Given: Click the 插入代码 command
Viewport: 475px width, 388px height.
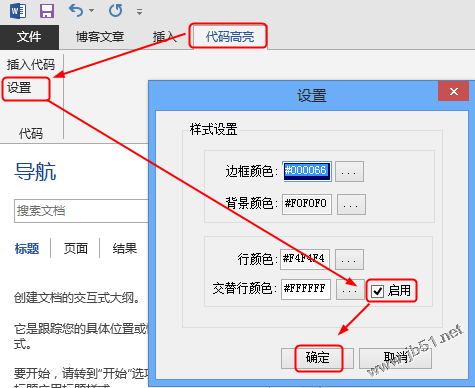Looking at the screenshot, I should pos(31,65).
